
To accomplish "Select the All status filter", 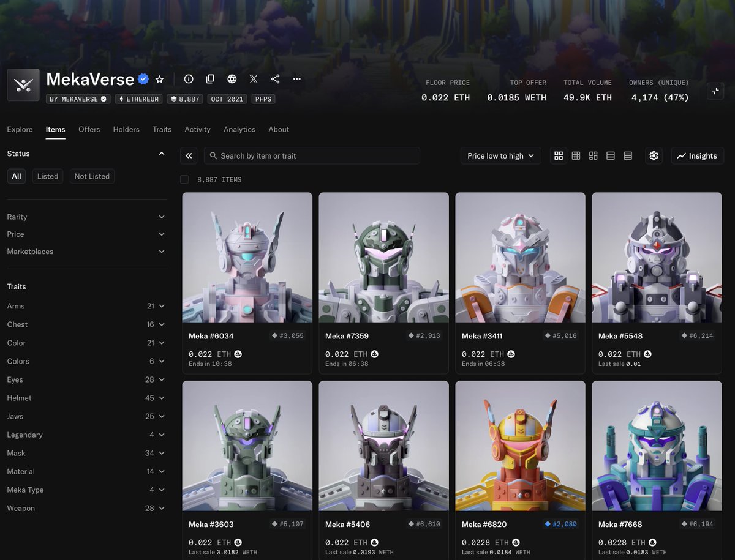I will click(x=17, y=176).
